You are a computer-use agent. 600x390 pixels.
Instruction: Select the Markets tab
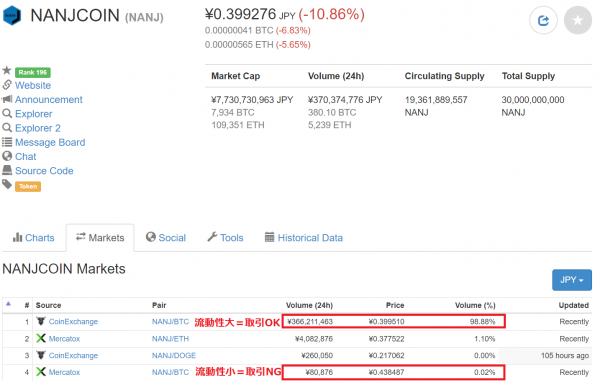[100, 238]
